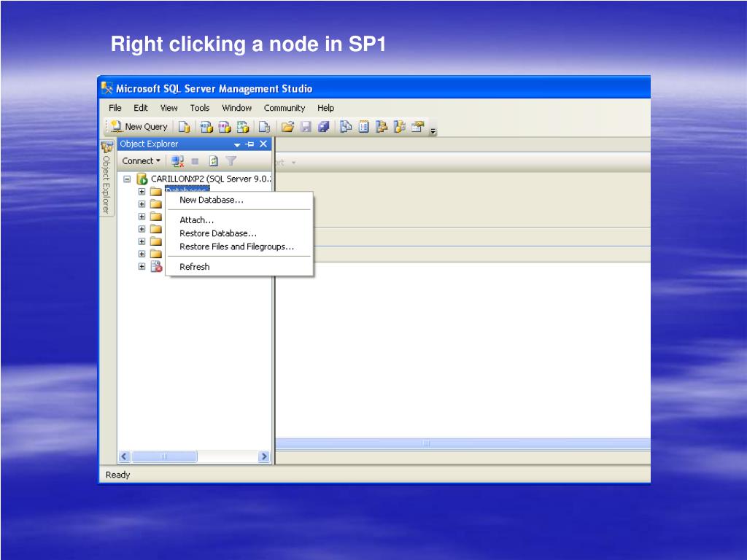Screen dimensions: 747x560
Task: Start an Analysis Services MDX Query
Action: click(206, 127)
